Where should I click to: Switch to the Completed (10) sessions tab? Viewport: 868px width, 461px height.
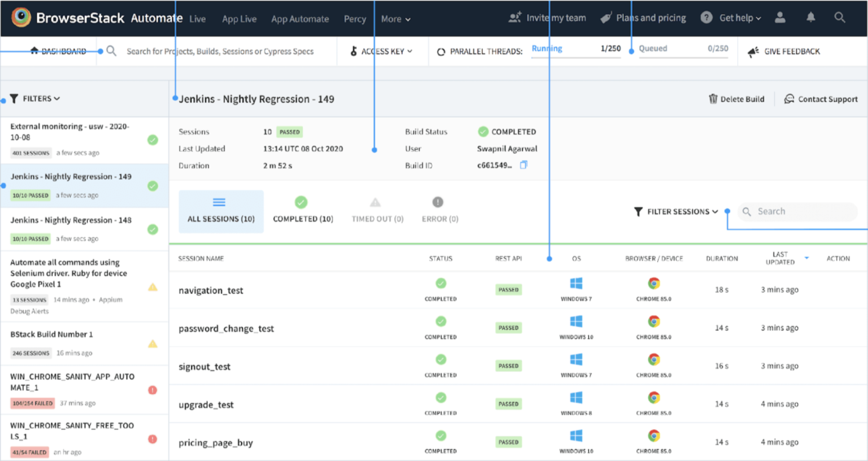pos(302,210)
